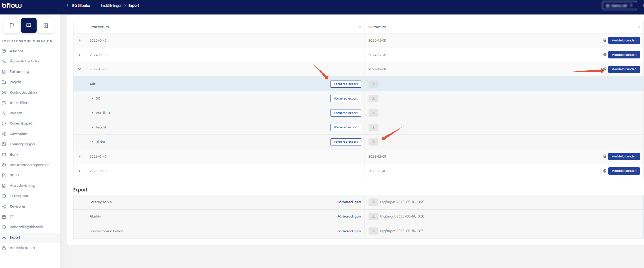Click Meddela kunden for 2022 year

(x=624, y=156)
